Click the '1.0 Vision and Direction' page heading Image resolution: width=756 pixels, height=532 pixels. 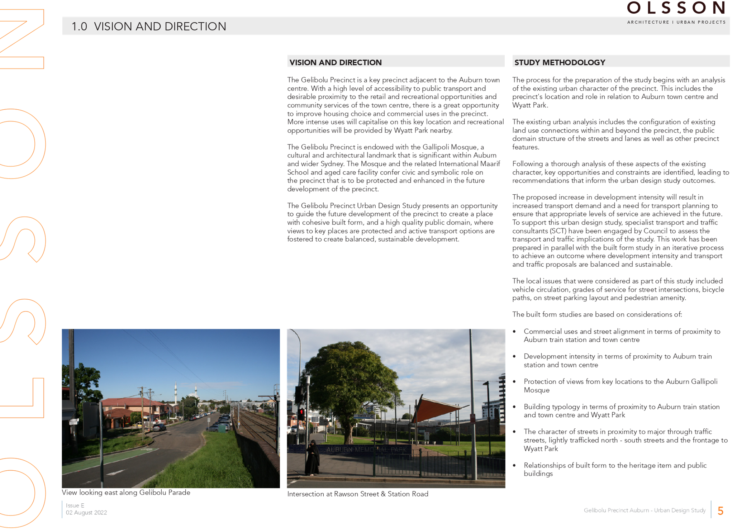click(x=149, y=26)
